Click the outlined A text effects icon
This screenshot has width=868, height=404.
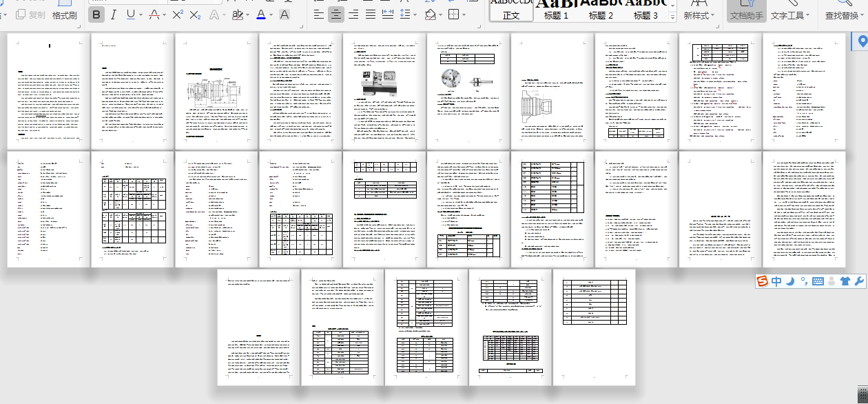(x=214, y=14)
